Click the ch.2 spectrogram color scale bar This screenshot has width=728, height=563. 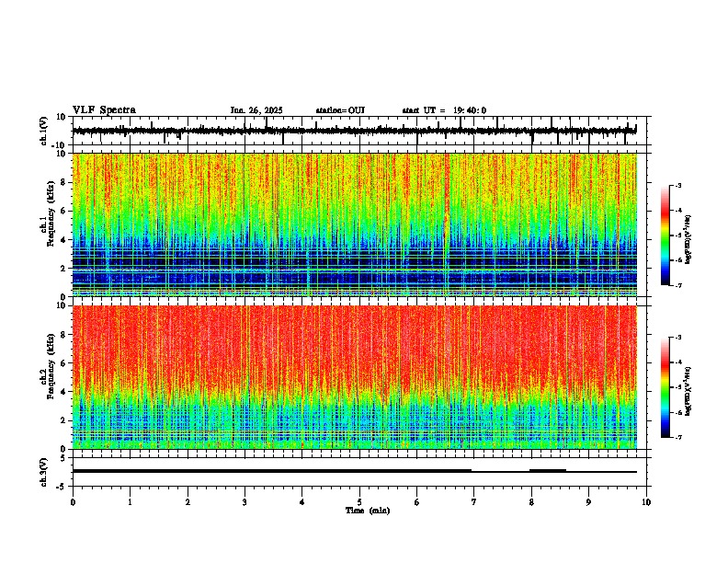(665, 387)
